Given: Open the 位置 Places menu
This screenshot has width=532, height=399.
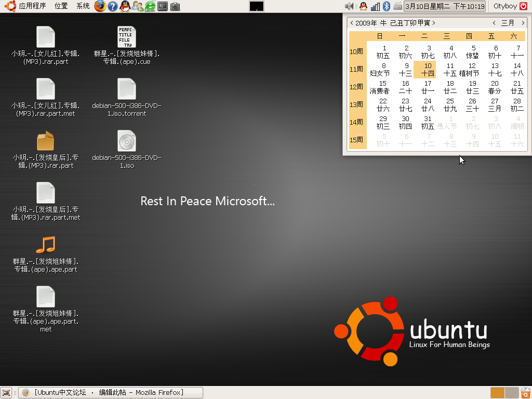Looking at the screenshot, I should (x=61, y=6).
